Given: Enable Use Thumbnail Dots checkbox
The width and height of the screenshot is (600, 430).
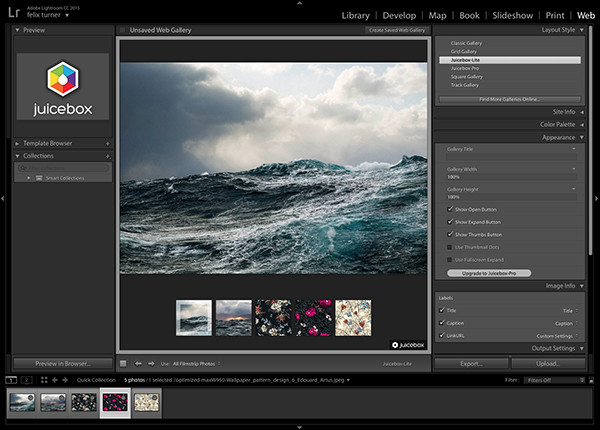Looking at the screenshot, I should pyautogui.click(x=450, y=247).
